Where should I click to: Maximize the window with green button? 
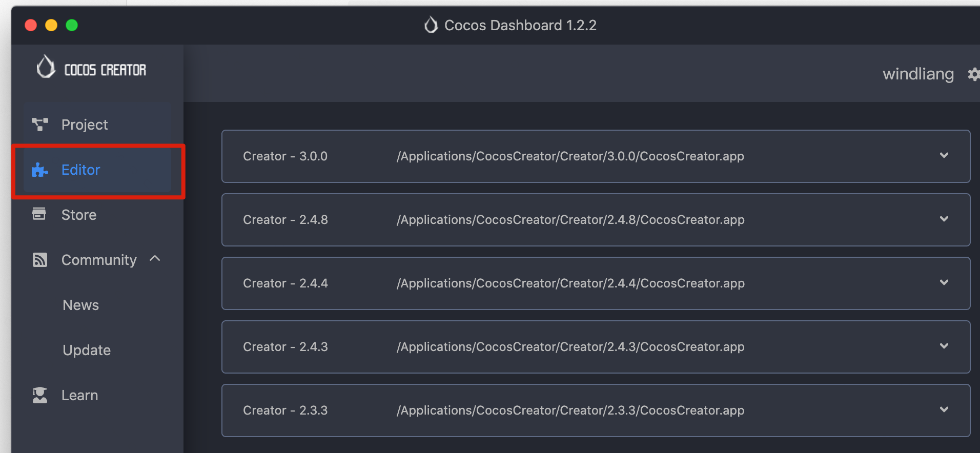click(72, 25)
